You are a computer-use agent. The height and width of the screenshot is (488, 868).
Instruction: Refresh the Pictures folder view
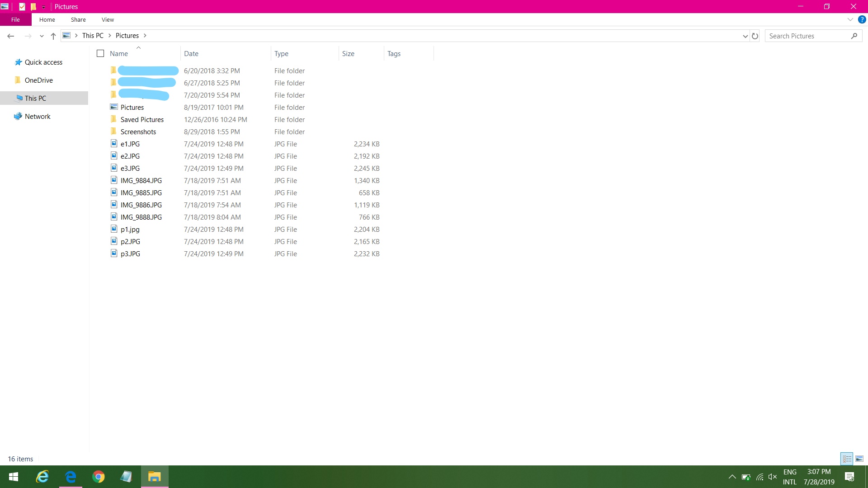coord(755,36)
